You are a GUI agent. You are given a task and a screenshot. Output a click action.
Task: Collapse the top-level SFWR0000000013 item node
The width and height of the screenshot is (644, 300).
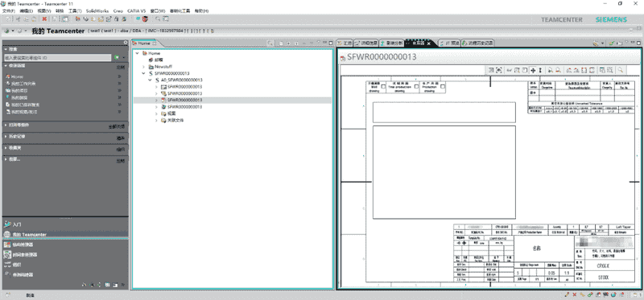click(143, 73)
